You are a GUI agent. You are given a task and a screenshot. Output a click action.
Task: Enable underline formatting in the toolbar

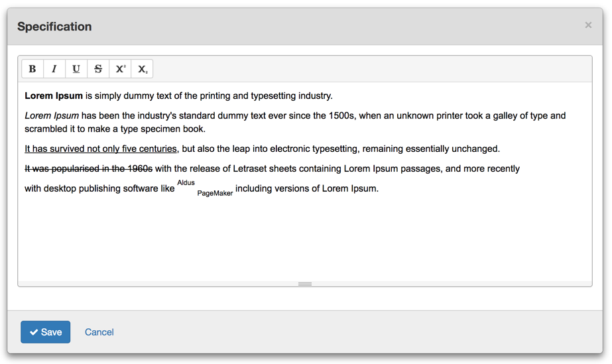(x=76, y=69)
